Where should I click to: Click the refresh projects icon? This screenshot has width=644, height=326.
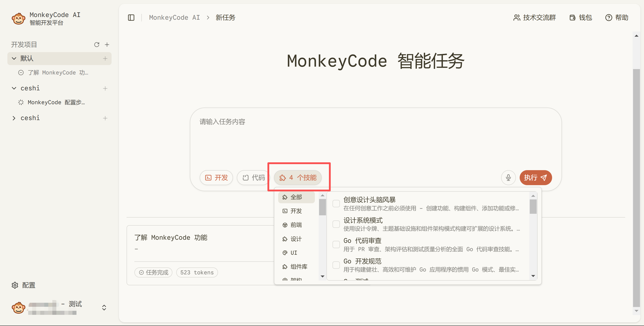pos(97,44)
